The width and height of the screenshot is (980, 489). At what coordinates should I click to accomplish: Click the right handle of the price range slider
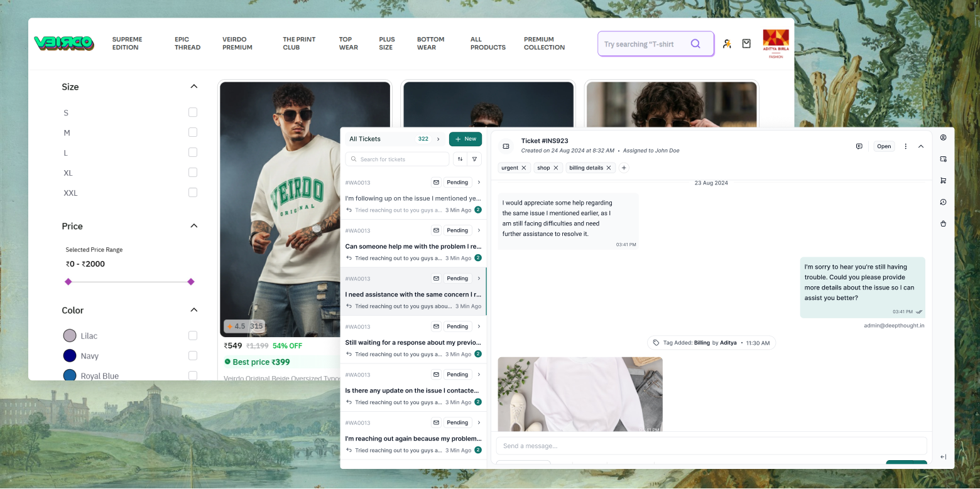point(191,282)
